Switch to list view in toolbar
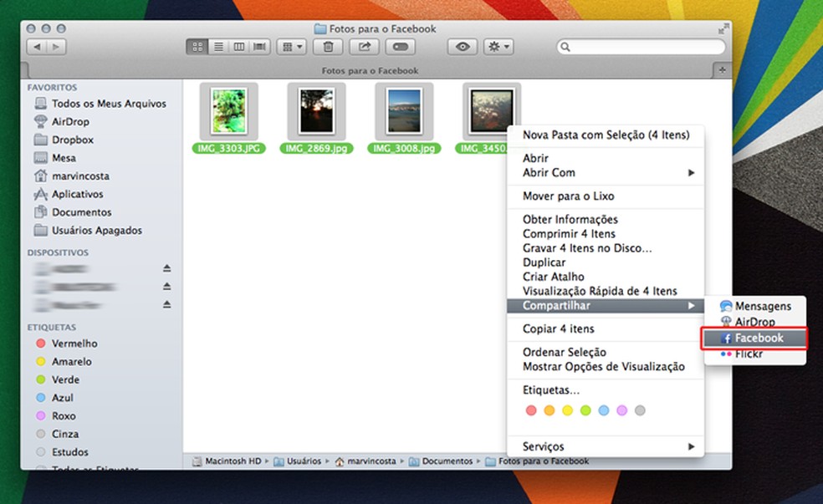 click(x=218, y=47)
